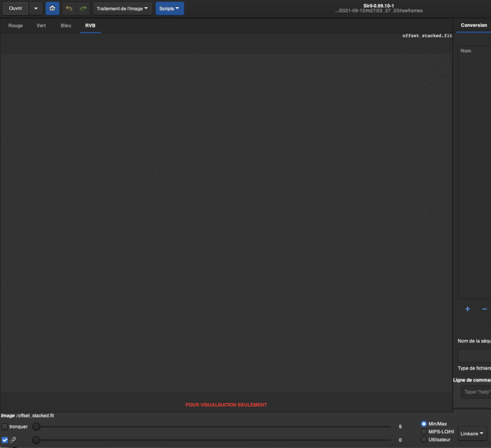This screenshot has width=491, height=448.
Task: Switch to the Rouge channel tab
Action: click(x=15, y=26)
